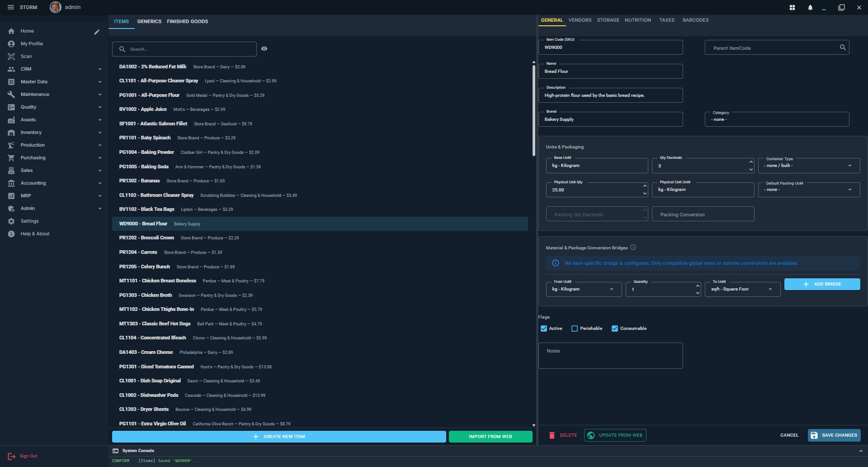Click the admin avatar picture
Image resolution: width=868 pixels, height=467 pixels.
click(x=55, y=7)
